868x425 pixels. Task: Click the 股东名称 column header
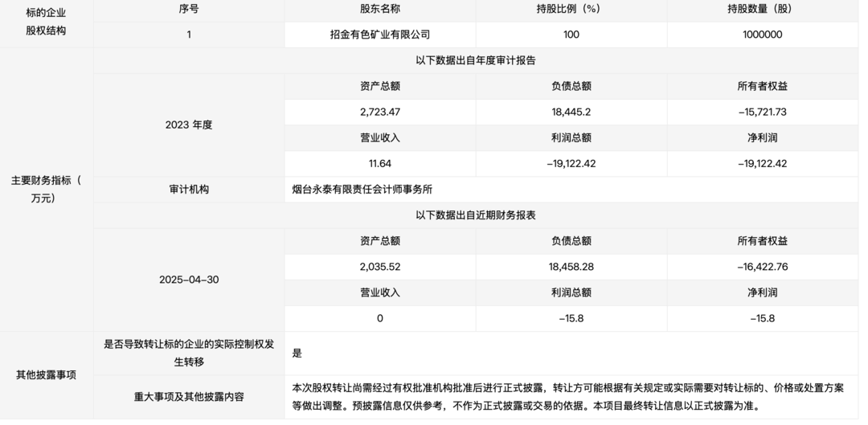tap(379, 9)
